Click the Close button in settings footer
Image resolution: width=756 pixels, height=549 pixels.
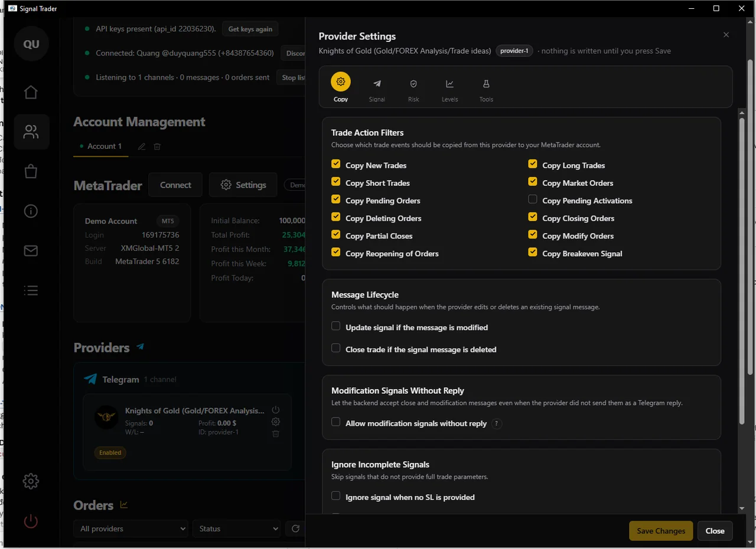(715, 531)
